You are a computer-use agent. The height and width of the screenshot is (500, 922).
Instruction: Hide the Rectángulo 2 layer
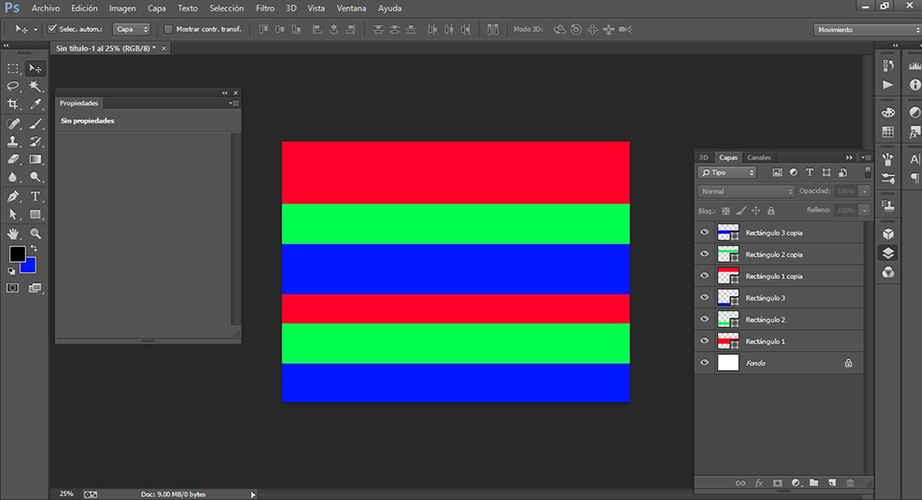click(x=704, y=319)
